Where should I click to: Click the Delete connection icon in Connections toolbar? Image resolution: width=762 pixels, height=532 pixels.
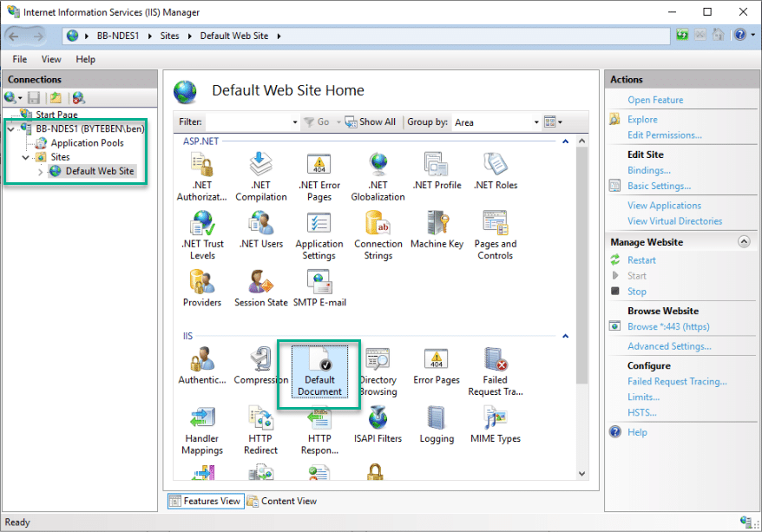click(79, 98)
